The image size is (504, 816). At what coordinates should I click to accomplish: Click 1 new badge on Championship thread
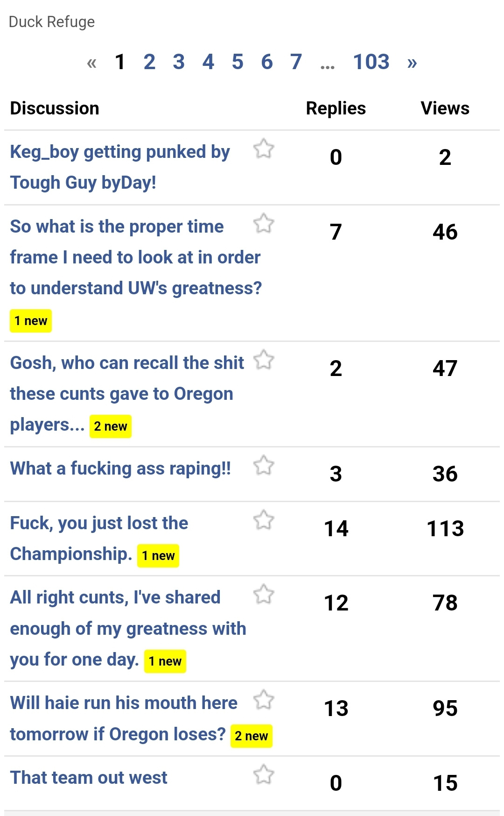point(158,556)
